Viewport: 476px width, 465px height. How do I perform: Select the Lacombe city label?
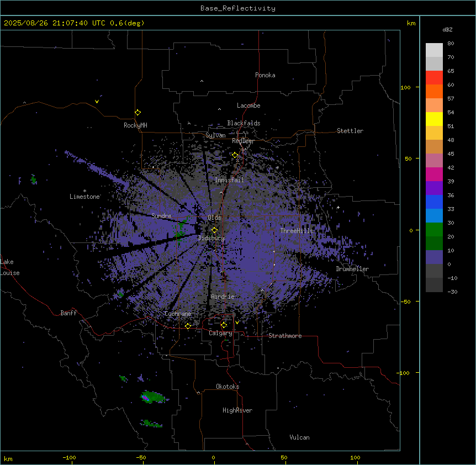[248, 105]
